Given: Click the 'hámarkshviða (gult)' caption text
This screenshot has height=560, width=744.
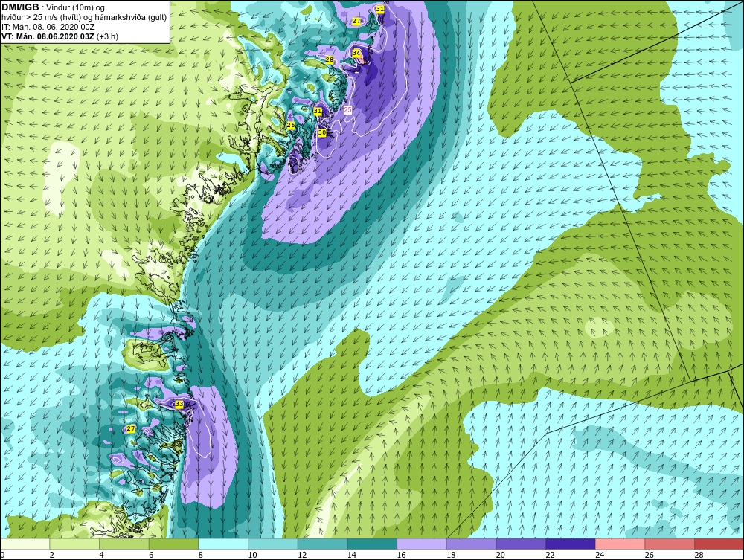Looking at the screenshot, I should pos(132,17).
